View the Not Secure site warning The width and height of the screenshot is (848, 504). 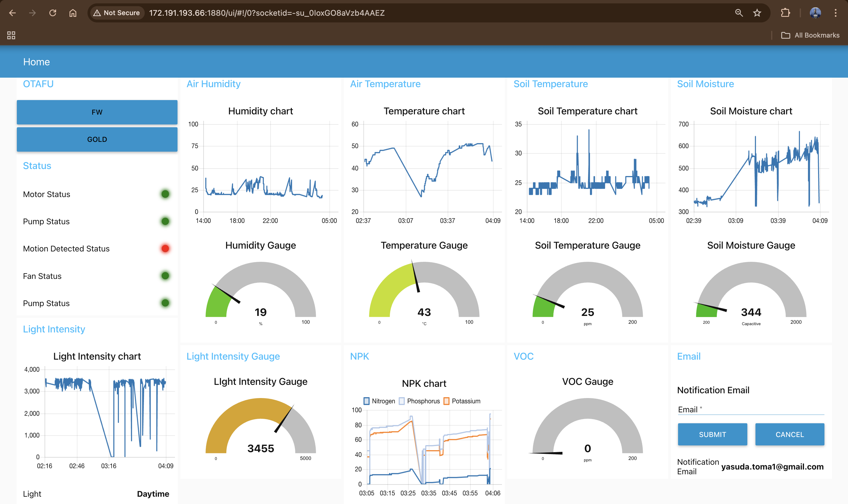click(x=117, y=13)
